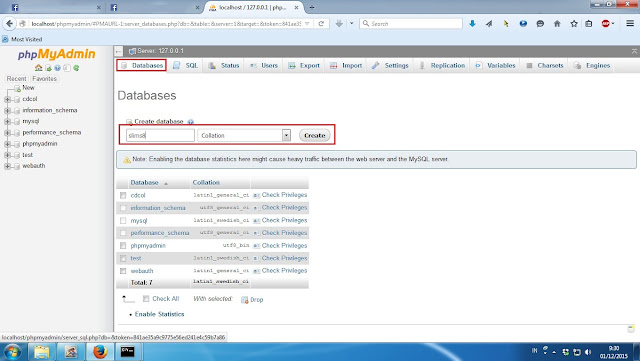Viewport: 640px width, 361px height.
Task: Reload the page with the refresh icon
Action: pyautogui.click(x=321, y=24)
